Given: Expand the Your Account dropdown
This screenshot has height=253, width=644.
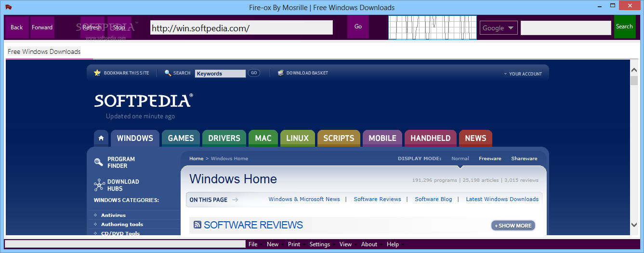Looking at the screenshot, I should (x=523, y=74).
